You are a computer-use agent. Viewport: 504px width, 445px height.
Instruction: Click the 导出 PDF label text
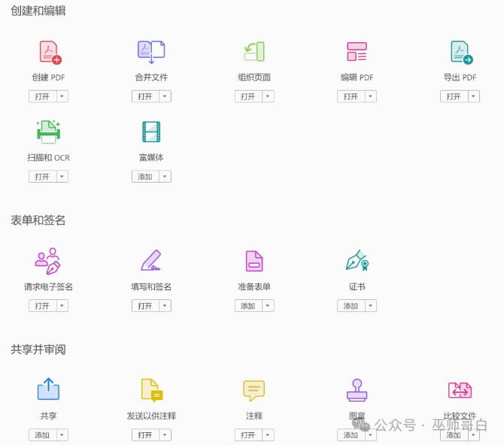[460, 77]
